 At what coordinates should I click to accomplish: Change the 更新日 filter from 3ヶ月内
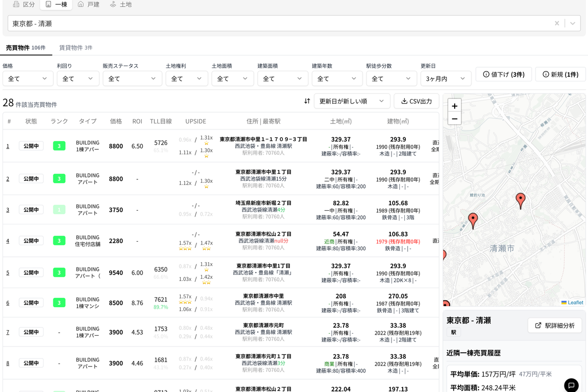click(446, 78)
